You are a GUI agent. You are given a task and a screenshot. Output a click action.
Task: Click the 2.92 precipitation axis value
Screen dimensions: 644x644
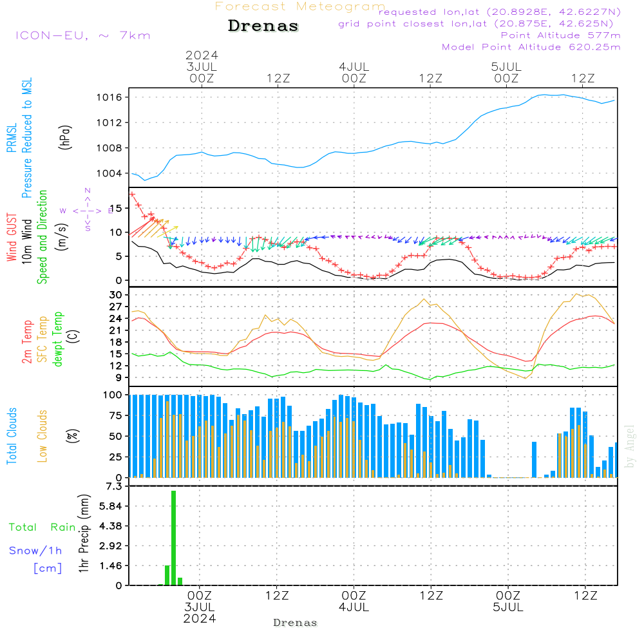[111, 546]
